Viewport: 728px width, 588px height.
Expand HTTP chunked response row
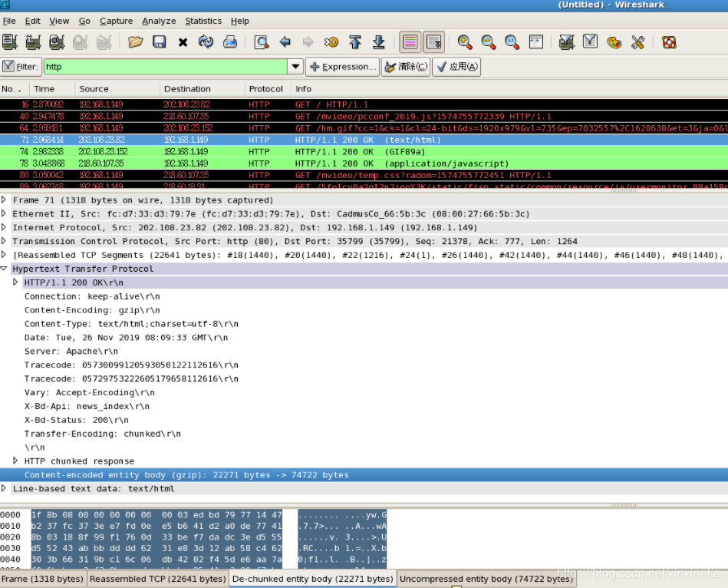point(15,461)
